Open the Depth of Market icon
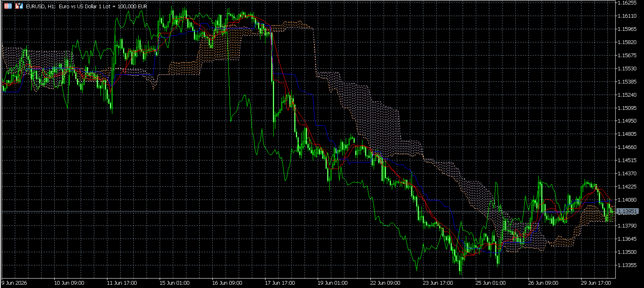 coord(8,6)
